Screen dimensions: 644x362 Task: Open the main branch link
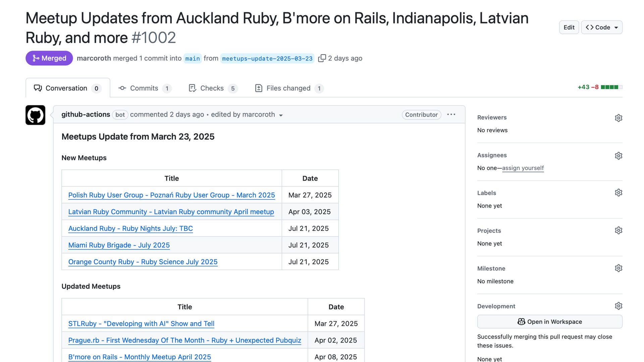click(x=193, y=59)
